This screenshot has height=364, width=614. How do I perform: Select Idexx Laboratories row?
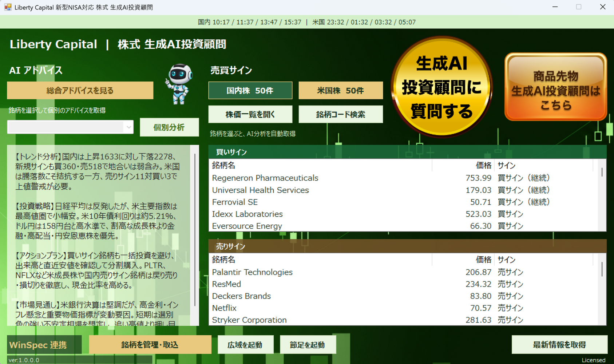403,214
